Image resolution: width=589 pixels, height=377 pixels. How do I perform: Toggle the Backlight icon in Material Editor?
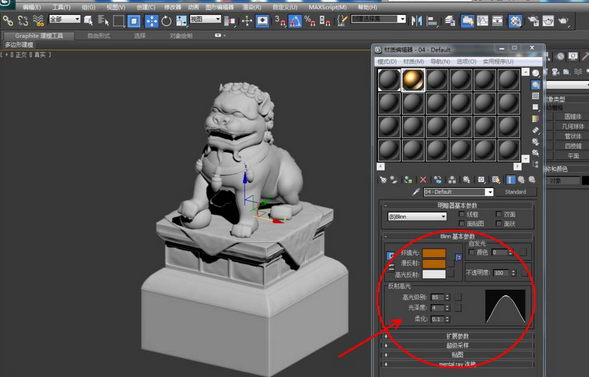(536, 85)
